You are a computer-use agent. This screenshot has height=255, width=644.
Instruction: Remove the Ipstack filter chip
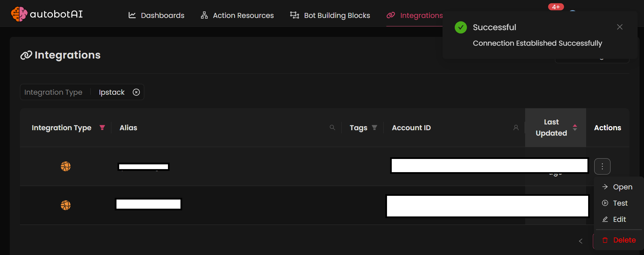click(x=136, y=92)
